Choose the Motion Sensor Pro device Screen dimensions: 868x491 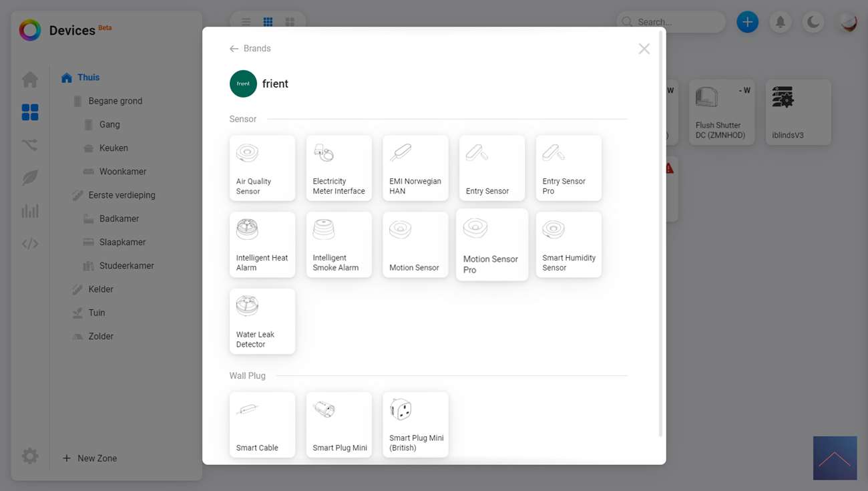[491, 244]
